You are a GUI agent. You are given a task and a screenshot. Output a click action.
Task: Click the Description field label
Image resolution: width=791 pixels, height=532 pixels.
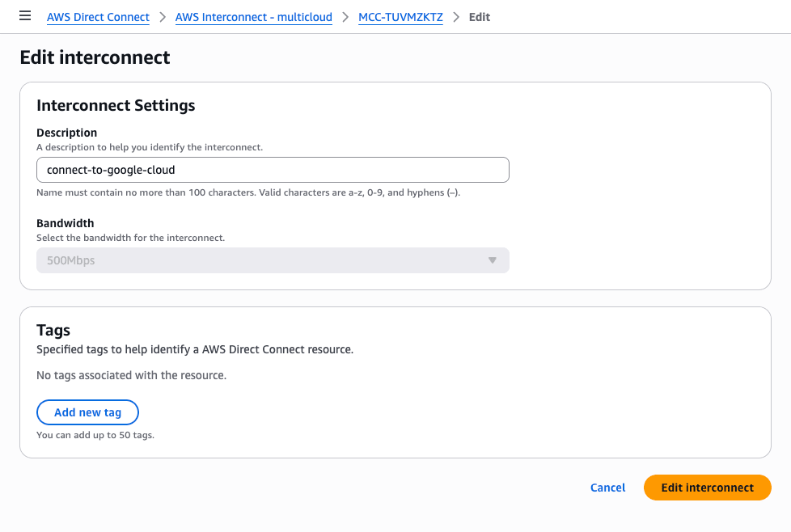tap(66, 133)
